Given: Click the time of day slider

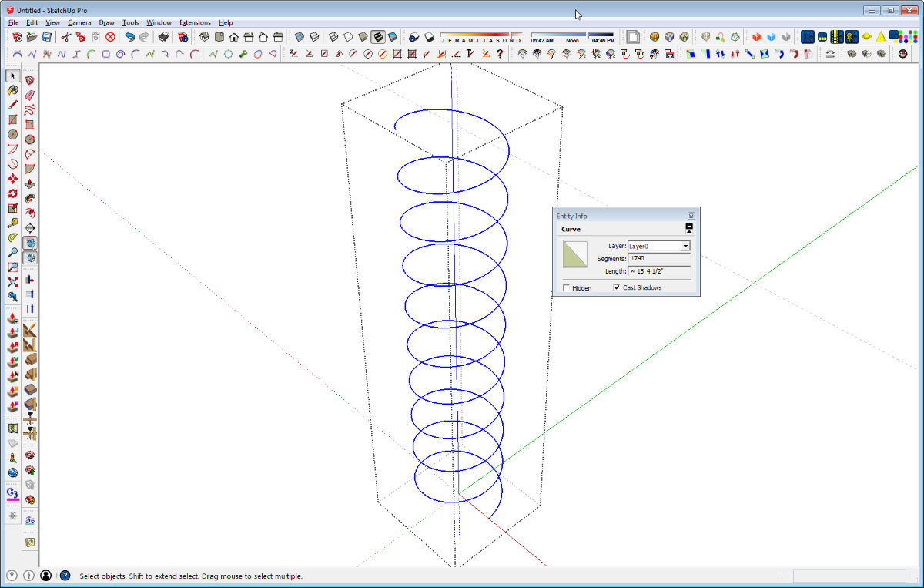Looking at the screenshot, I should click(x=572, y=35).
